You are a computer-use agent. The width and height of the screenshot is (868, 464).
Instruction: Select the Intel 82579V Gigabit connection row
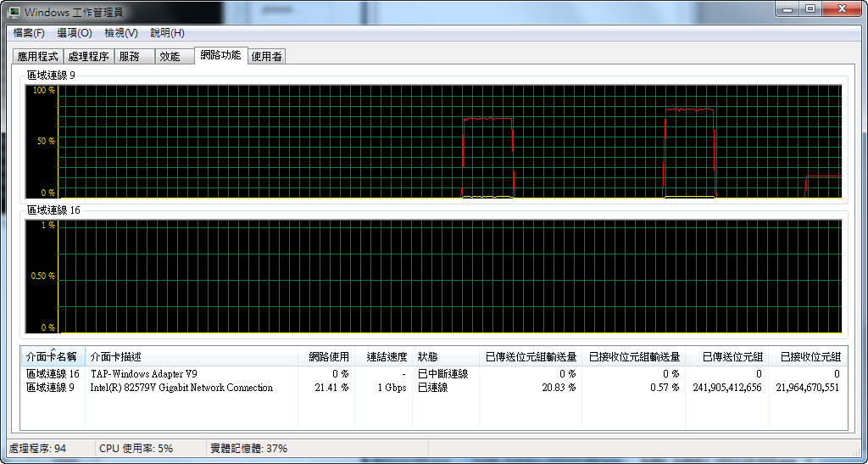(181, 388)
